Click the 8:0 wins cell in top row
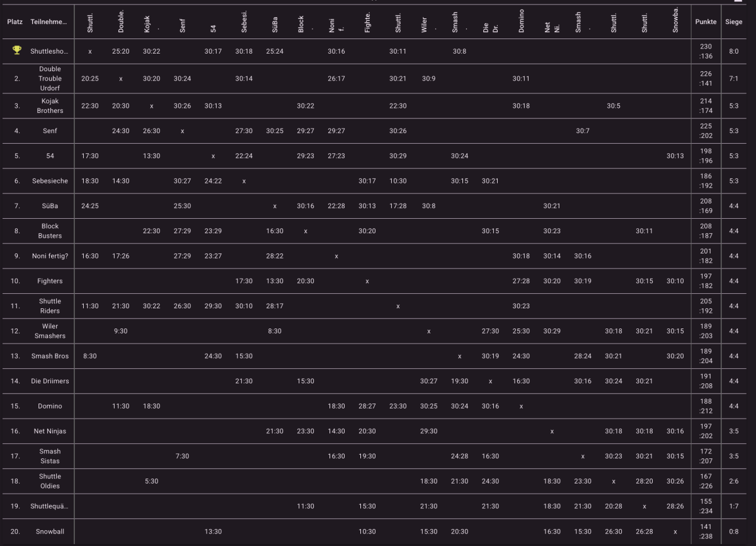Viewport: 756px width, 546px height. 733,51
